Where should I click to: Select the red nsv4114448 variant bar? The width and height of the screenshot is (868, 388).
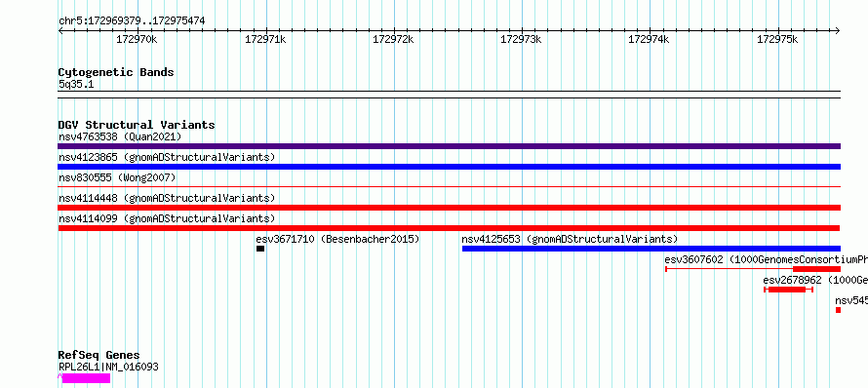(449, 208)
